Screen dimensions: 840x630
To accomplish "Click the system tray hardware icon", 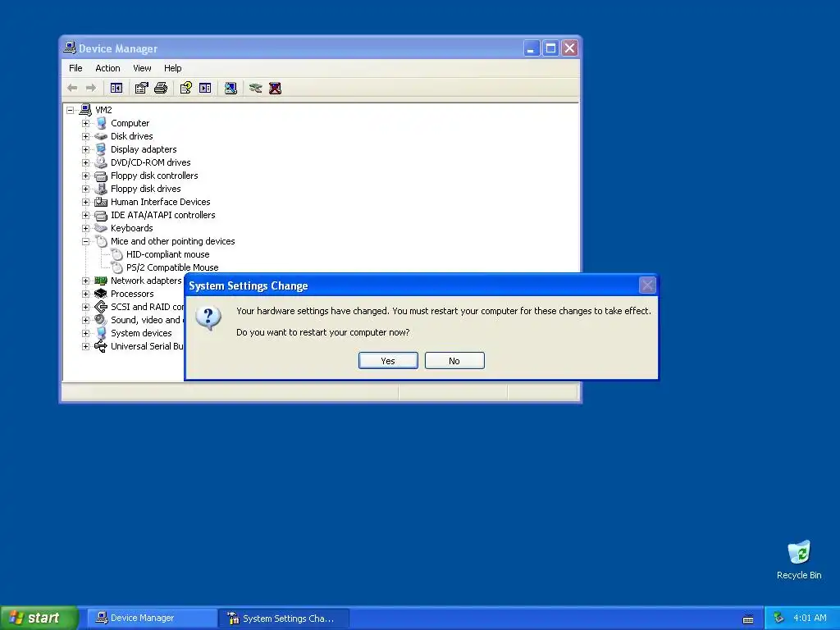I will point(778,618).
